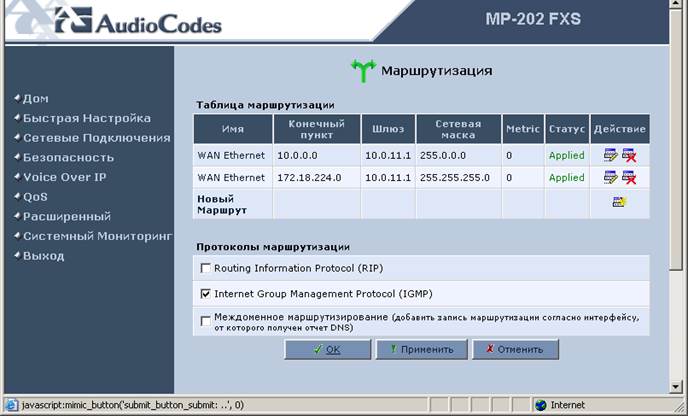Open Расширенный settings
688x416 pixels.
point(67,216)
